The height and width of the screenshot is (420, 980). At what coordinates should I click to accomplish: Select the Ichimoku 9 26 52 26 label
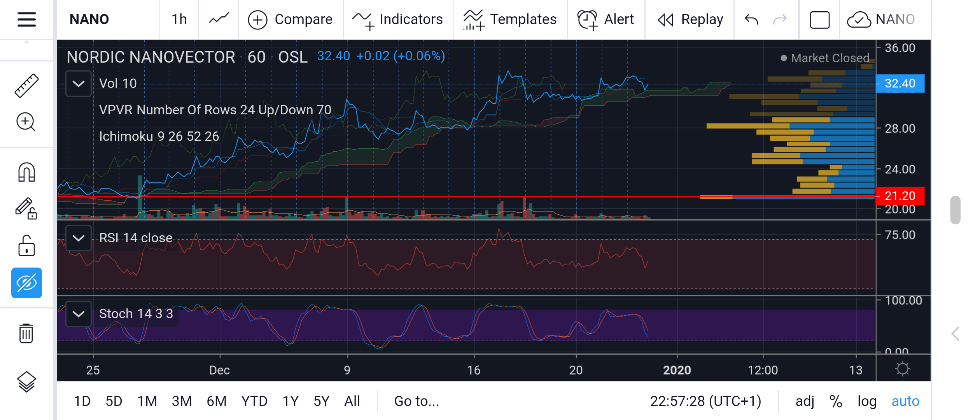click(159, 136)
